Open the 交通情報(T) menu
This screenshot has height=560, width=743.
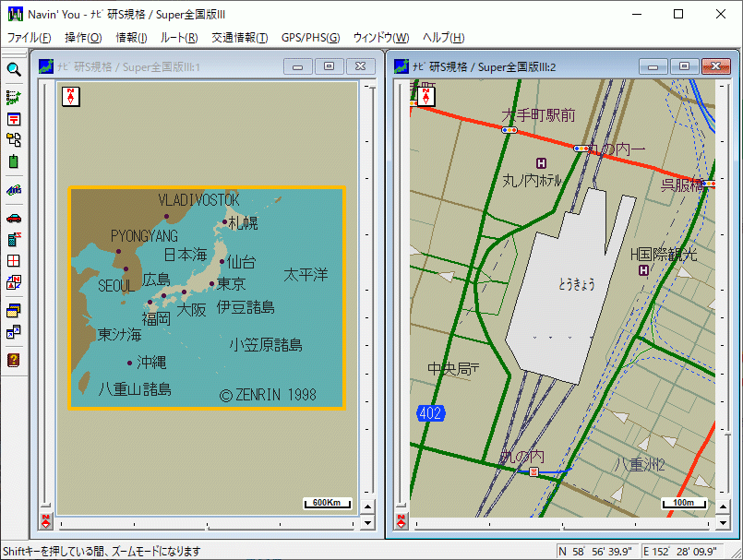239,38
